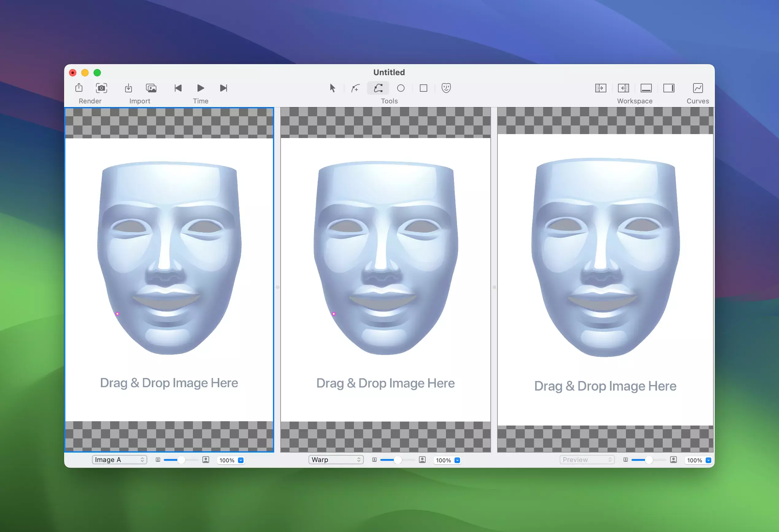Screen dimensions: 779x532
Task: Click the import file download icon
Action: [129, 88]
